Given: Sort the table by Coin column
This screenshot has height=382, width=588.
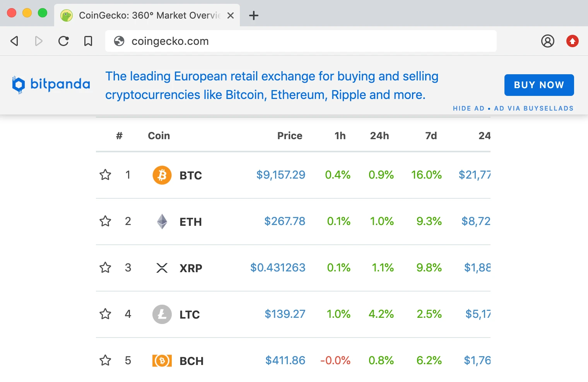Looking at the screenshot, I should click(x=159, y=136).
